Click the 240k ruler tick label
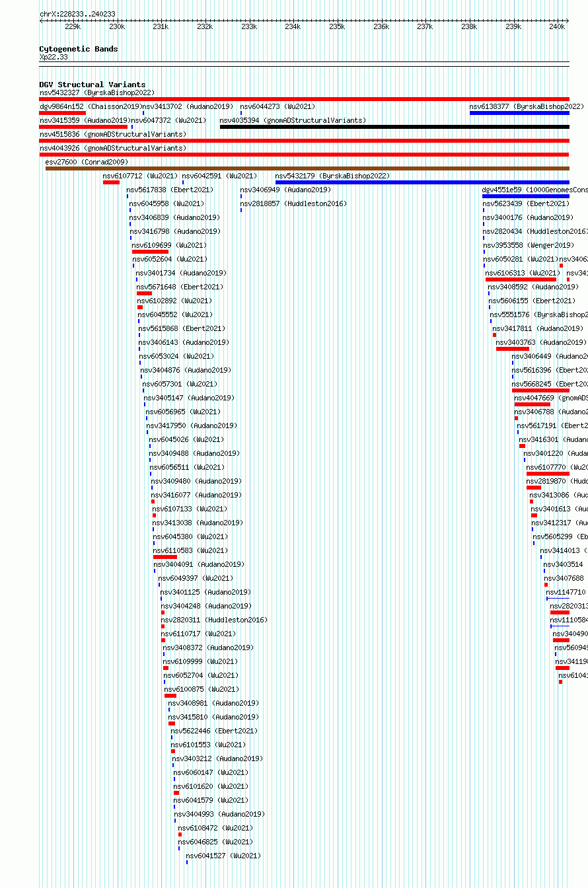The height and width of the screenshot is (888, 588). tap(557, 26)
